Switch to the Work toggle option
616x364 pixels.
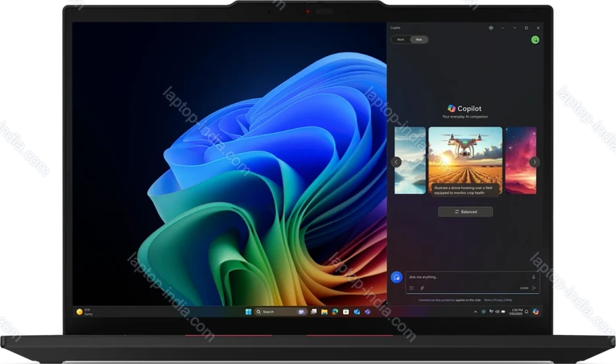click(x=401, y=39)
